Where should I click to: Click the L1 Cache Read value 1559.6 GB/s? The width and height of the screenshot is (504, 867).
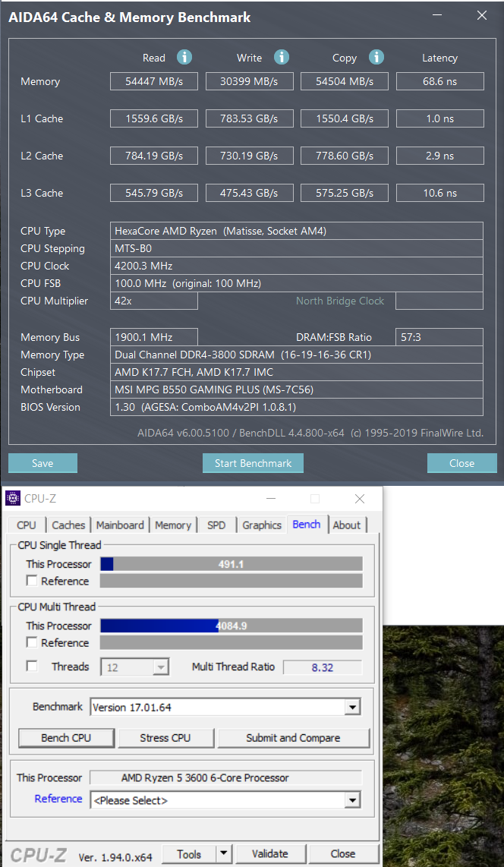pyautogui.click(x=154, y=118)
